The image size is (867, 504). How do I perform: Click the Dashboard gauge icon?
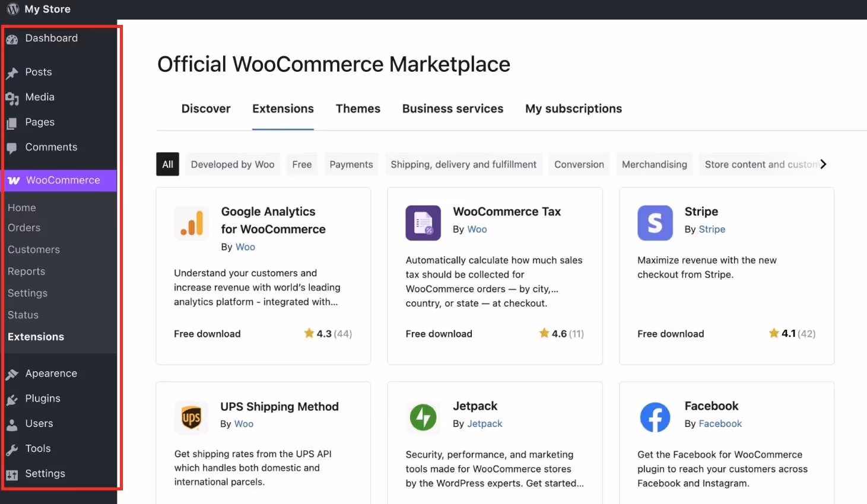12,40
